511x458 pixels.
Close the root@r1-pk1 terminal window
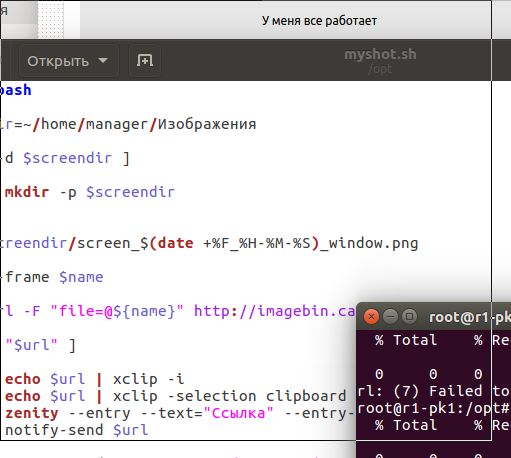click(371, 317)
